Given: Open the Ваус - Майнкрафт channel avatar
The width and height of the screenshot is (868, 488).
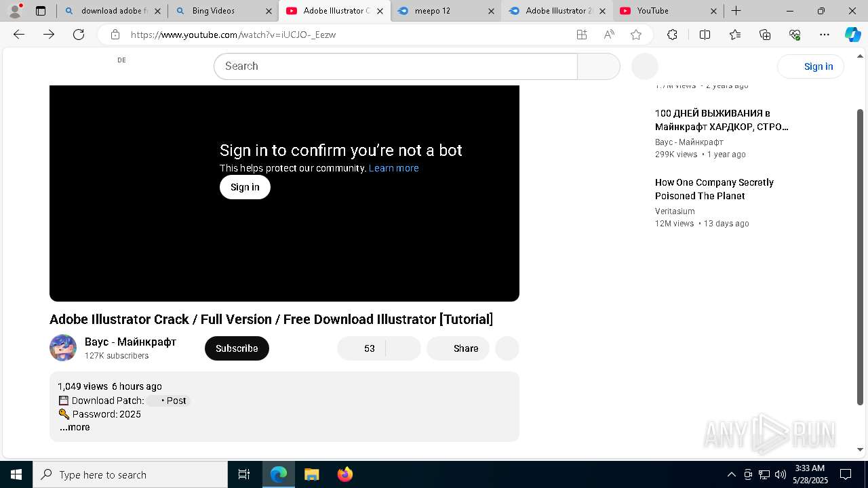Looking at the screenshot, I should [x=63, y=348].
